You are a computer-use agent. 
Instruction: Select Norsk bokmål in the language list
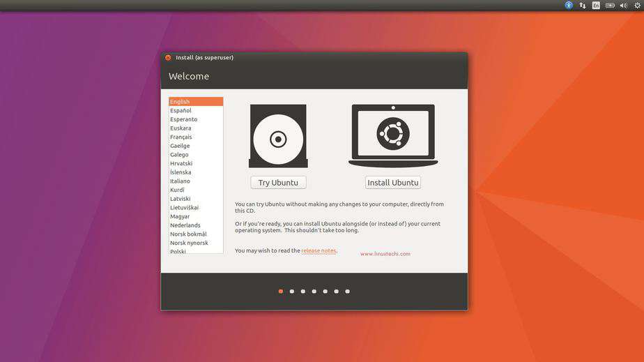pyautogui.click(x=196, y=234)
